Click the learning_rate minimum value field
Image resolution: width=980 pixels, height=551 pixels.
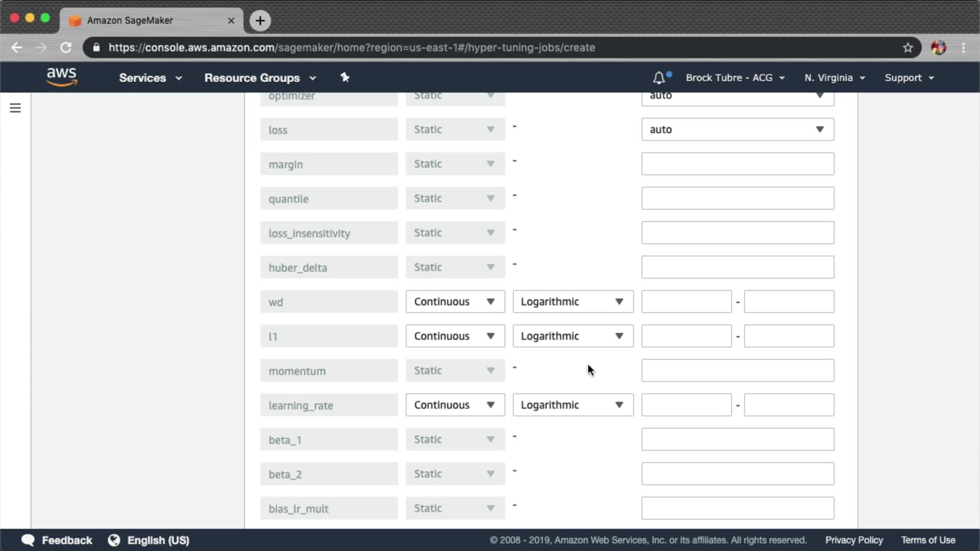coord(686,405)
